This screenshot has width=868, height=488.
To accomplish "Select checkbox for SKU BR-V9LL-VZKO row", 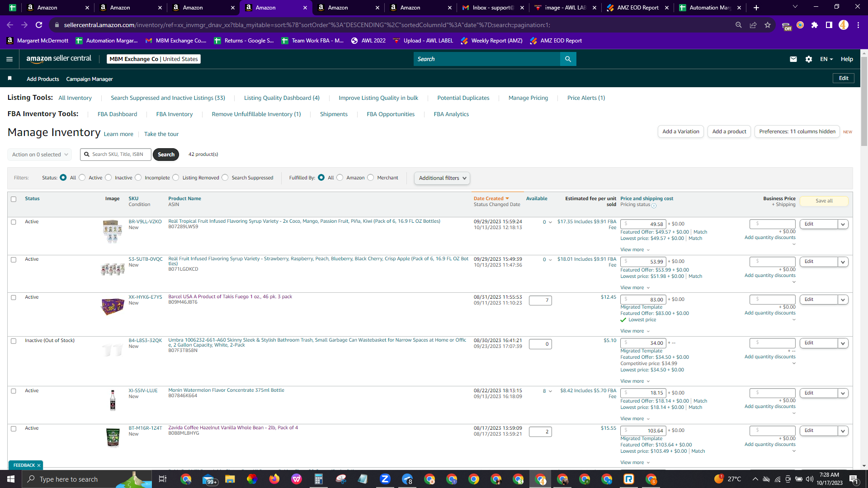I will coord(14,222).
